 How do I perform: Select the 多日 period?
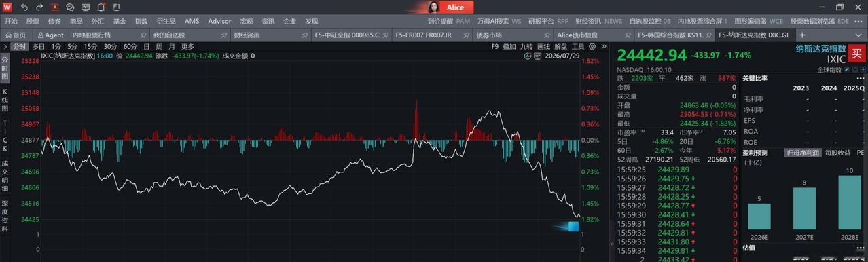click(x=38, y=47)
